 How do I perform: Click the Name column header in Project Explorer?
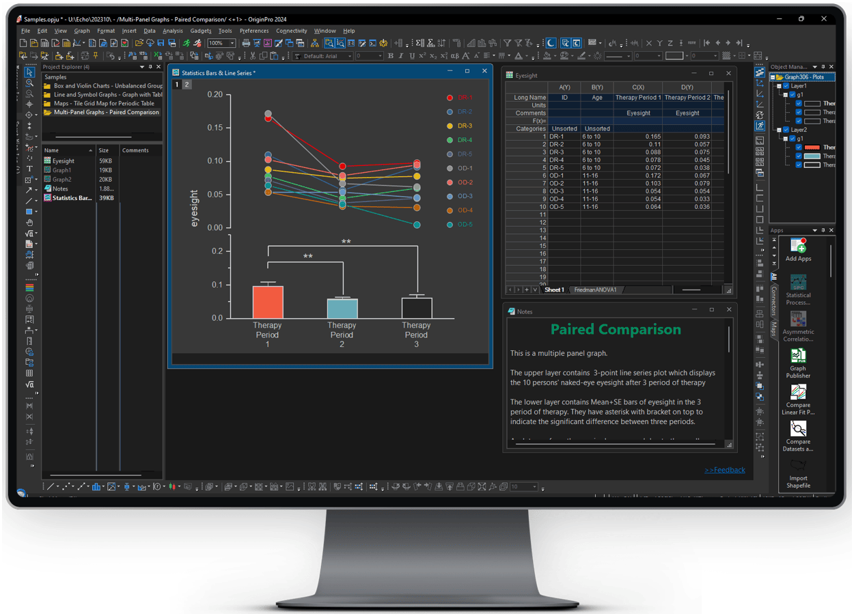pos(68,150)
